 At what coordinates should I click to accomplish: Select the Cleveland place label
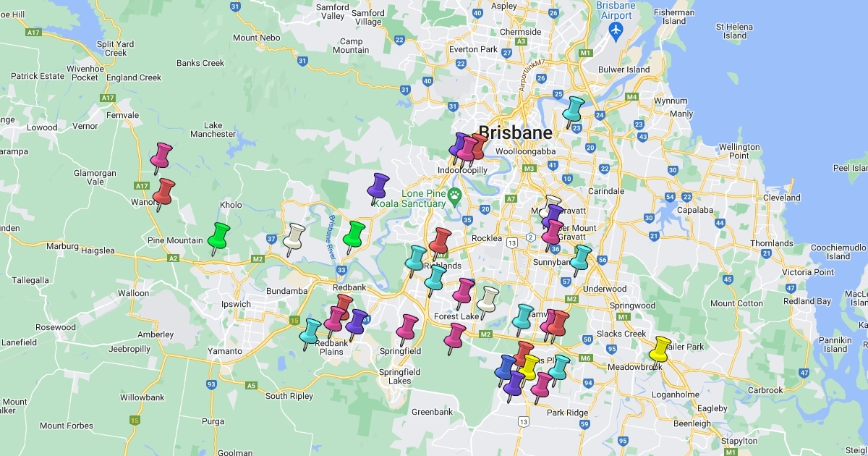782,198
